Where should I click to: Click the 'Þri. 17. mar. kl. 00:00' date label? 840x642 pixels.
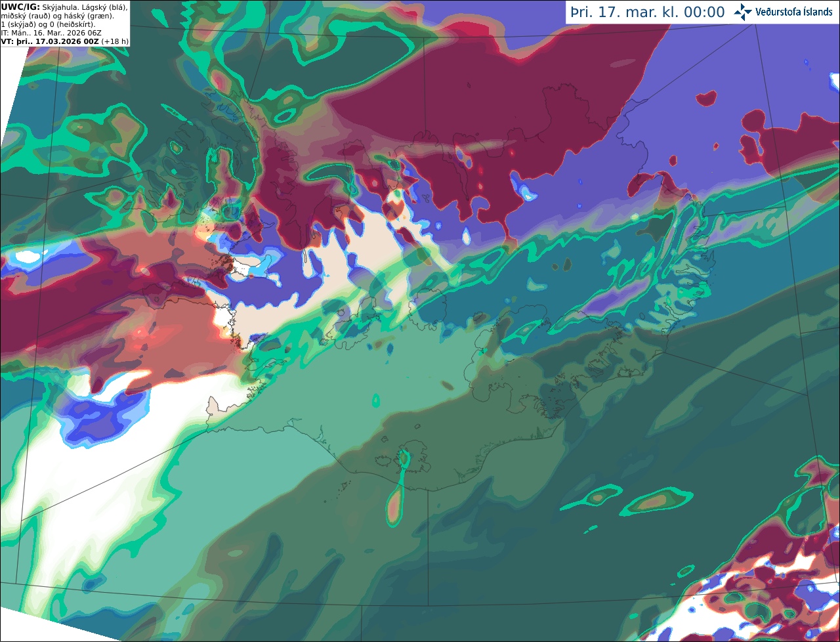click(x=648, y=12)
